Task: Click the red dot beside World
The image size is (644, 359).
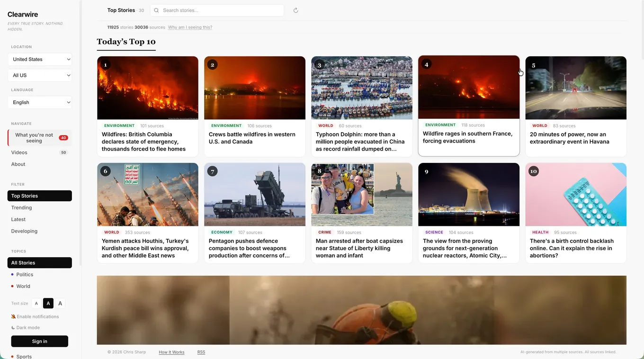Action: point(12,286)
